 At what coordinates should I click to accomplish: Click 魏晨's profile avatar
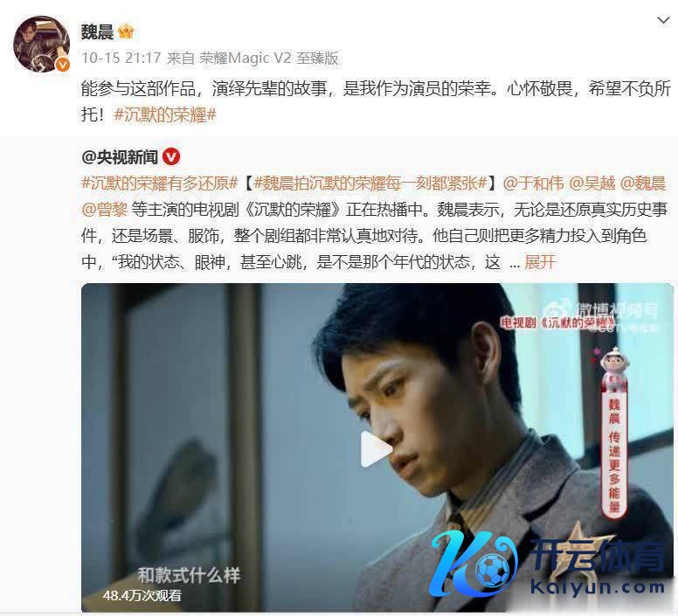[x=42, y=44]
